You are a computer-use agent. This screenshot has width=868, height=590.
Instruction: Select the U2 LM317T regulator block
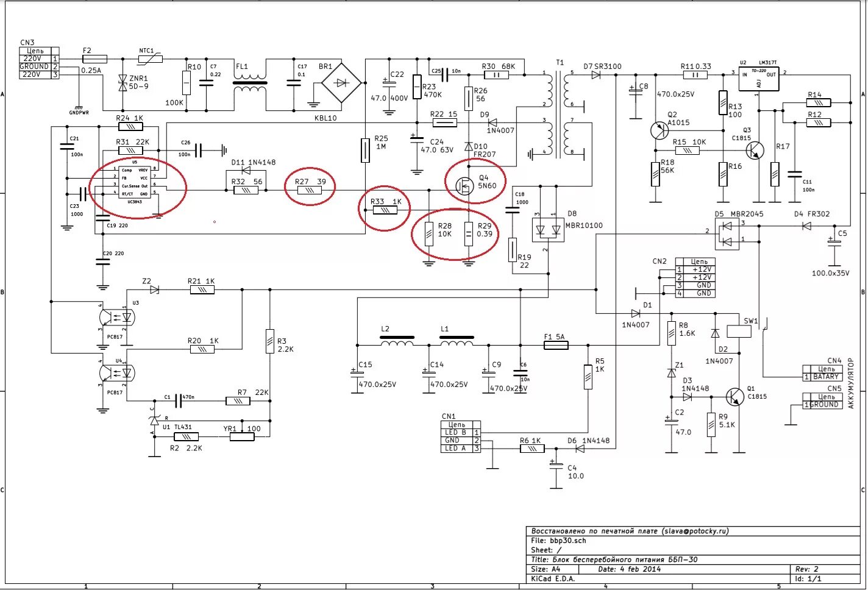(759, 79)
